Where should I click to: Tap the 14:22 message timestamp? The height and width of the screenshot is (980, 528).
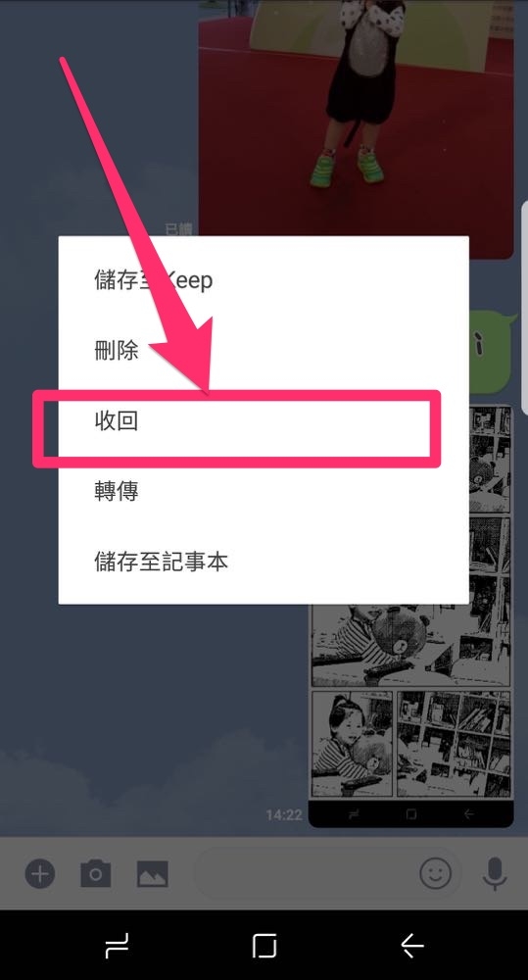point(284,815)
